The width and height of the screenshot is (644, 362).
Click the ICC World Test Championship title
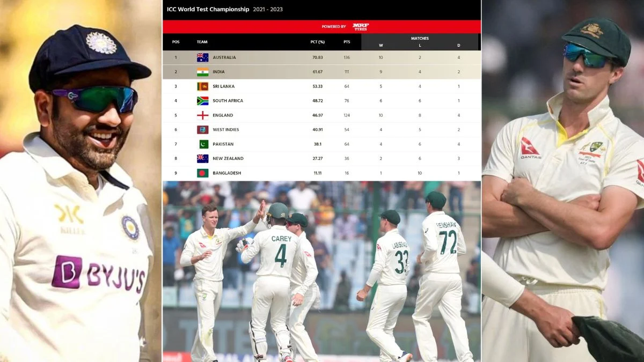208,9
